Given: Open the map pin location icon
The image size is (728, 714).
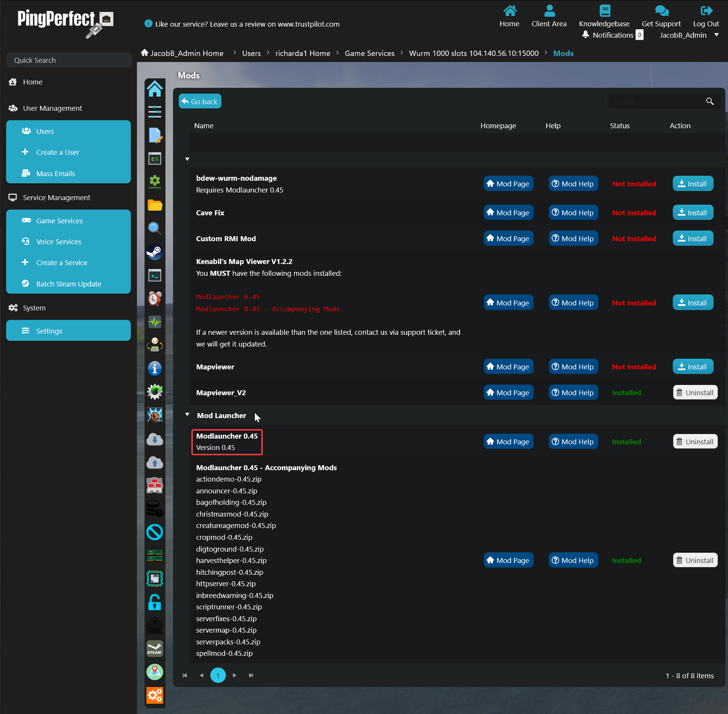Looking at the screenshot, I should coord(155,672).
